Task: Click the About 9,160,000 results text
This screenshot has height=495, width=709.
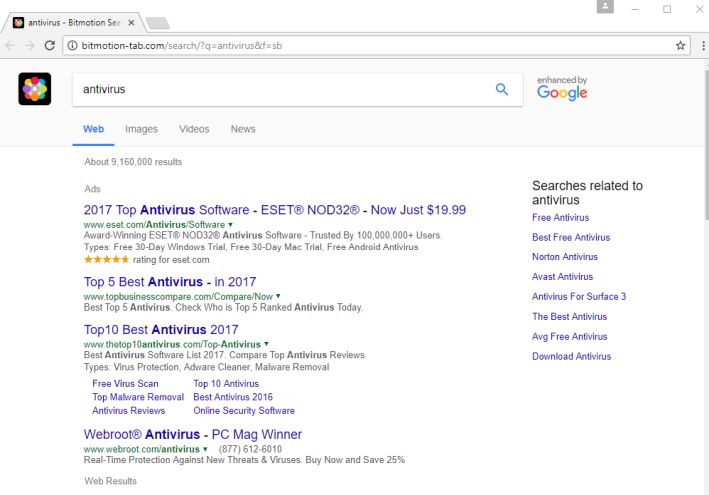Action: 133,162
